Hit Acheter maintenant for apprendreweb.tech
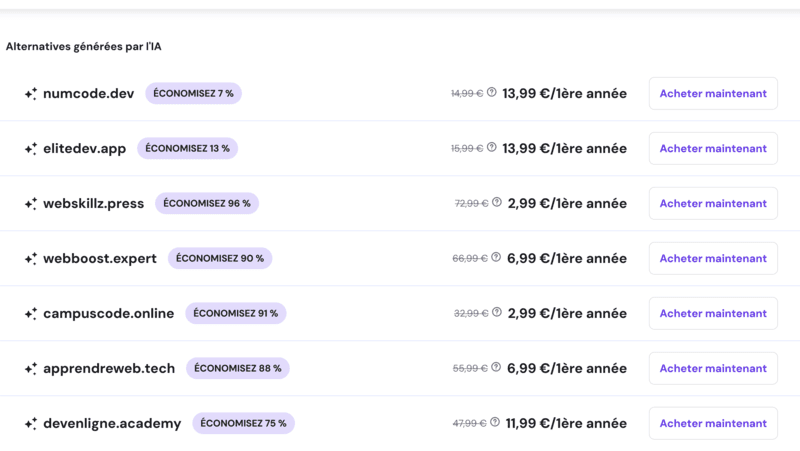The width and height of the screenshot is (800, 451). click(713, 368)
